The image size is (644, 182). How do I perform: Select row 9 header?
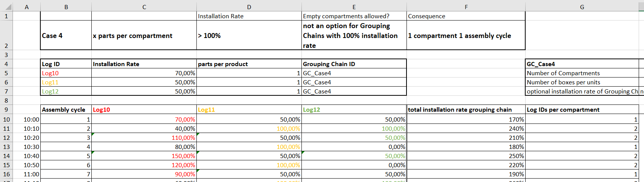point(6,109)
